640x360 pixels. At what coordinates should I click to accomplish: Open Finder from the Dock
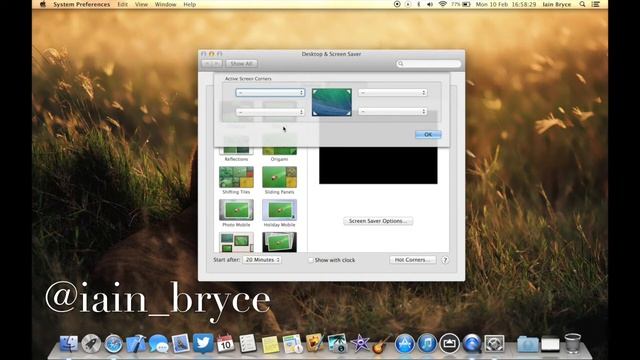69,344
